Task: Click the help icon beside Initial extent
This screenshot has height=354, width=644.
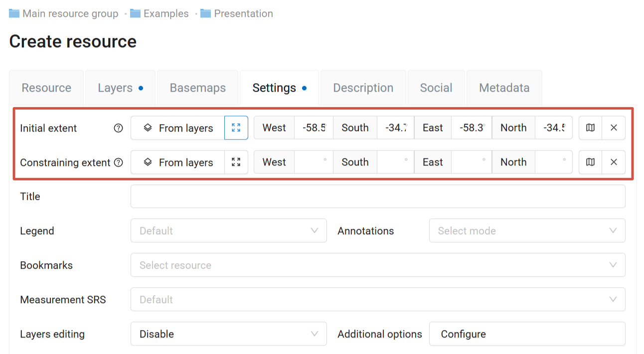Action: (118, 128)
